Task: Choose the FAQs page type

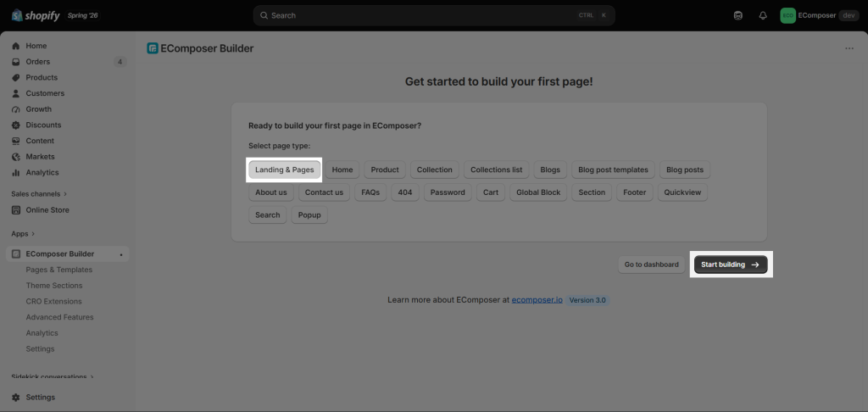Action: [x=370, y=192]
